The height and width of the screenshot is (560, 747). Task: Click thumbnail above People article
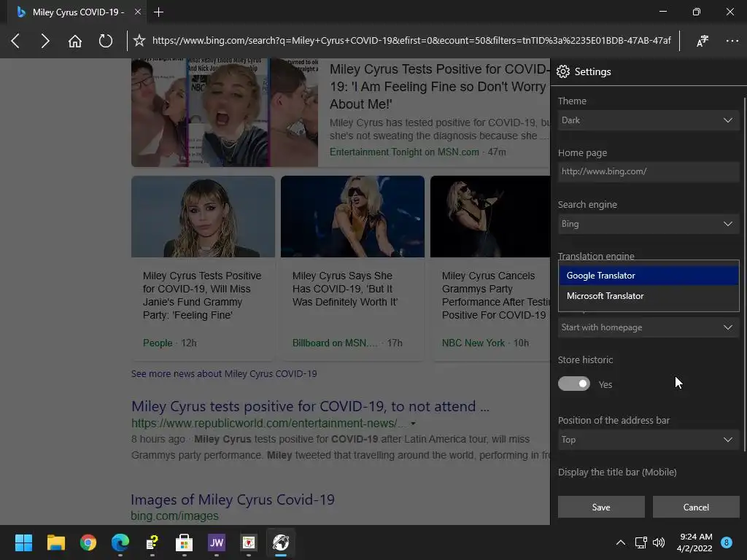click(x=203, y=217)
